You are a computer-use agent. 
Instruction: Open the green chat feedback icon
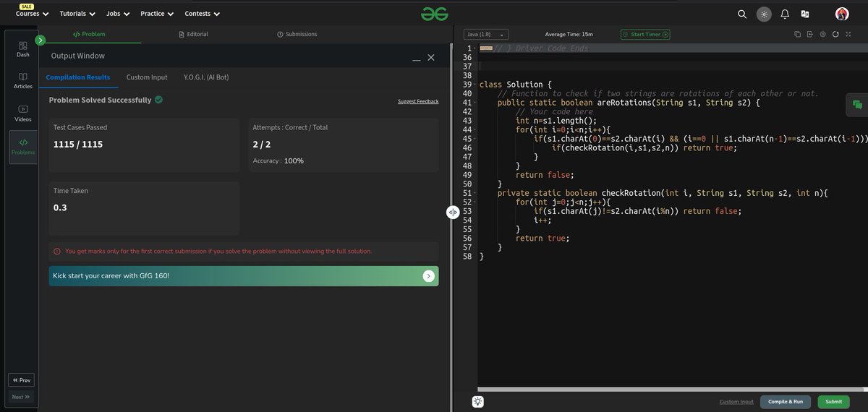click(x=857, y=105)
